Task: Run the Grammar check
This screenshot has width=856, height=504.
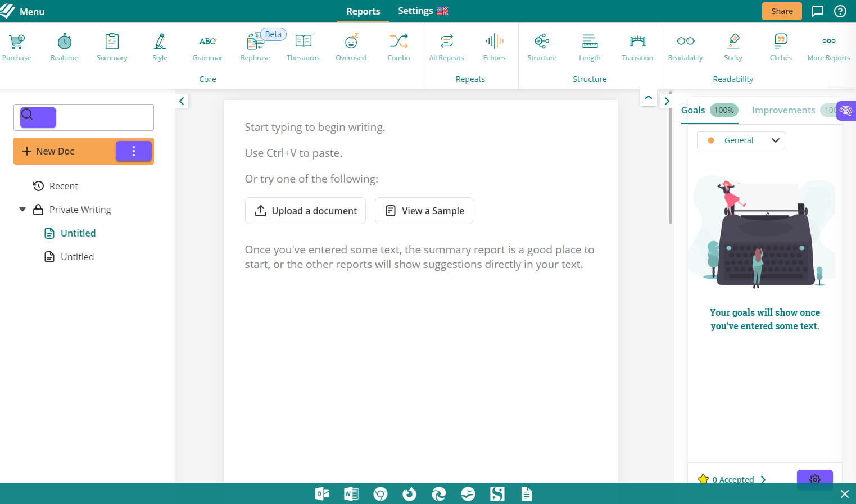Action: coord(207,46)
